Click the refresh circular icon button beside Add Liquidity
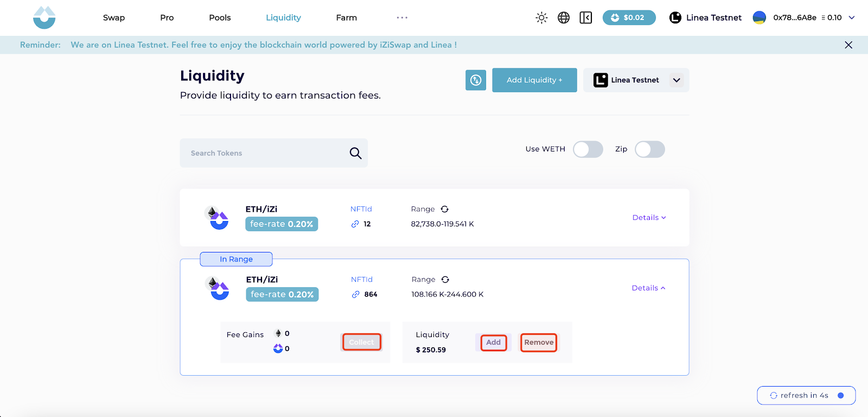The width and height of the screenshot is (868, 417). click(476, 80)
